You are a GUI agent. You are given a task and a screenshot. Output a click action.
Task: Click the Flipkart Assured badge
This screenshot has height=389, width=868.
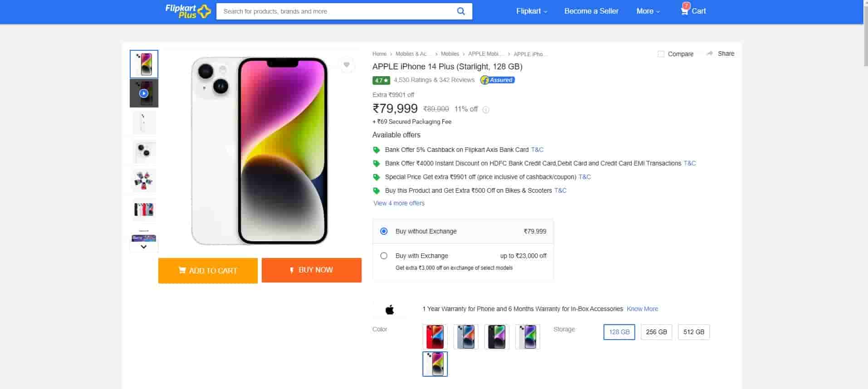point(497,80)
